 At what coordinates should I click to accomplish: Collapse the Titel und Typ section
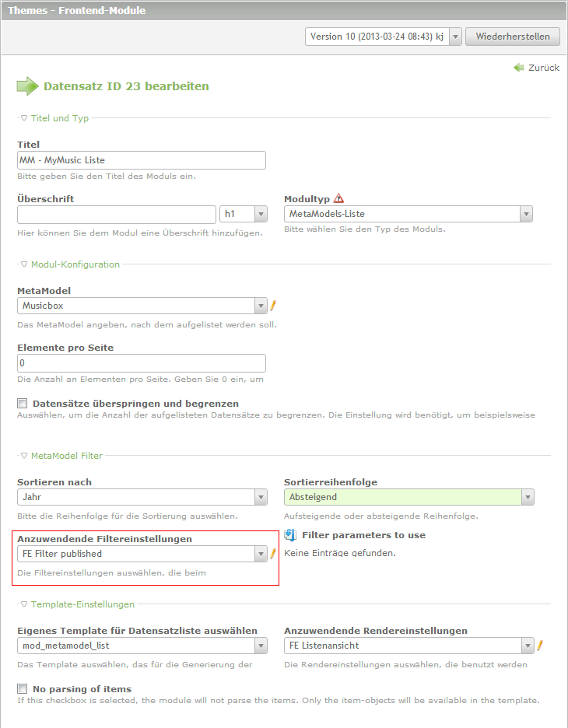[54, 118]
